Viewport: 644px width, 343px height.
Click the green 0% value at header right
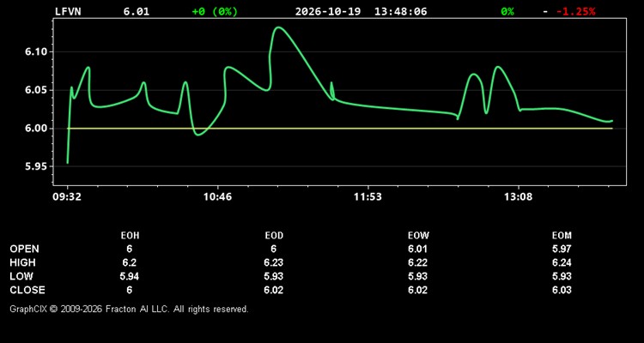507,11
